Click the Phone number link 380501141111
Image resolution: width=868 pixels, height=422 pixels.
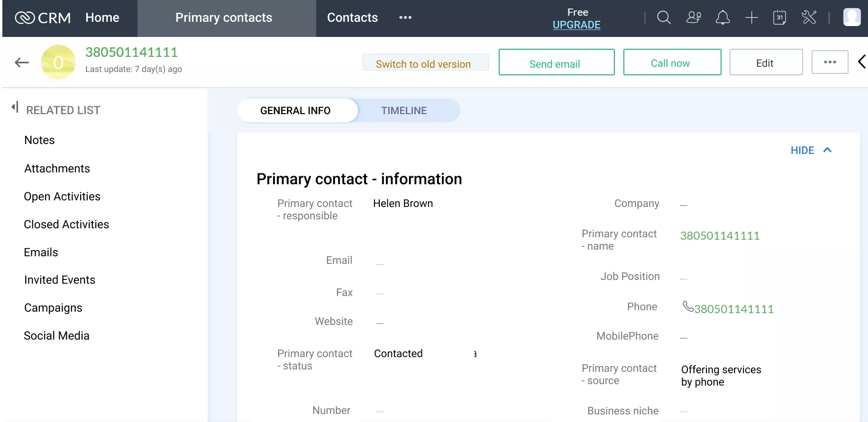[x=734, y=309]
